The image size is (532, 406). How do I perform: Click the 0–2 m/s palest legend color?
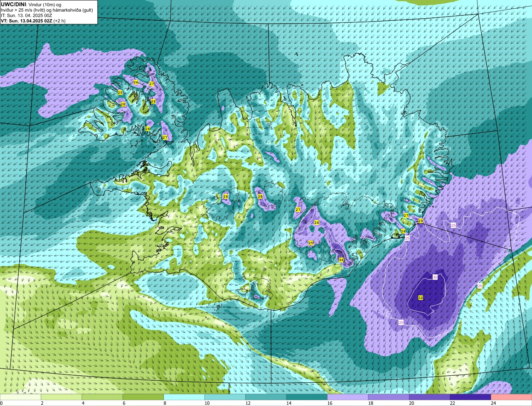tap(21, 397)
